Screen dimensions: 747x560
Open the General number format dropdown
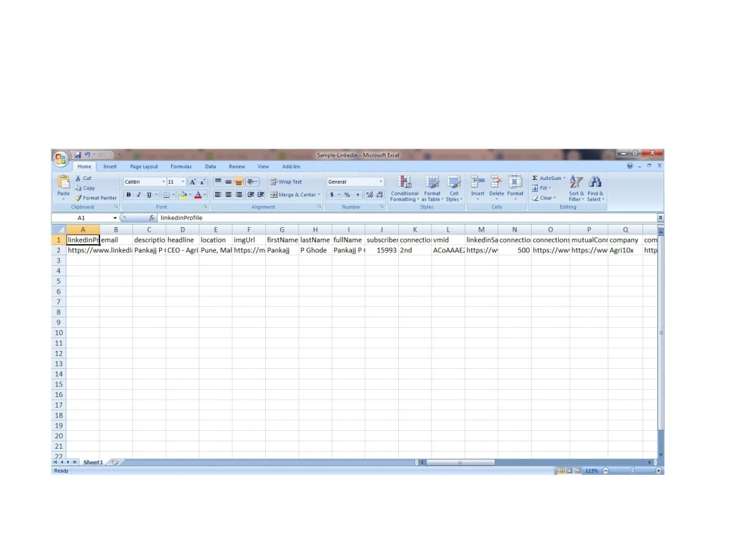pyautogui.click(x=381, y=182)
